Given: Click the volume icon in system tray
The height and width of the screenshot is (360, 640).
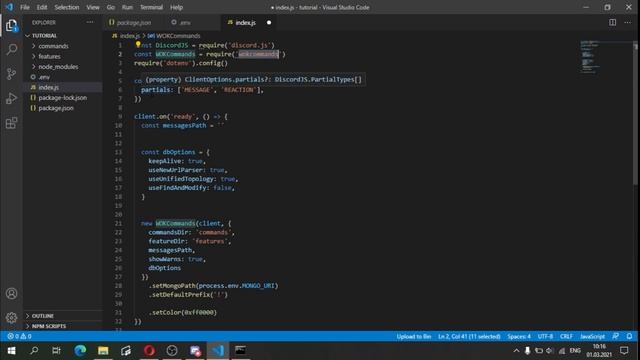Looking at the screenshot, I should click(x=549, y=351).
